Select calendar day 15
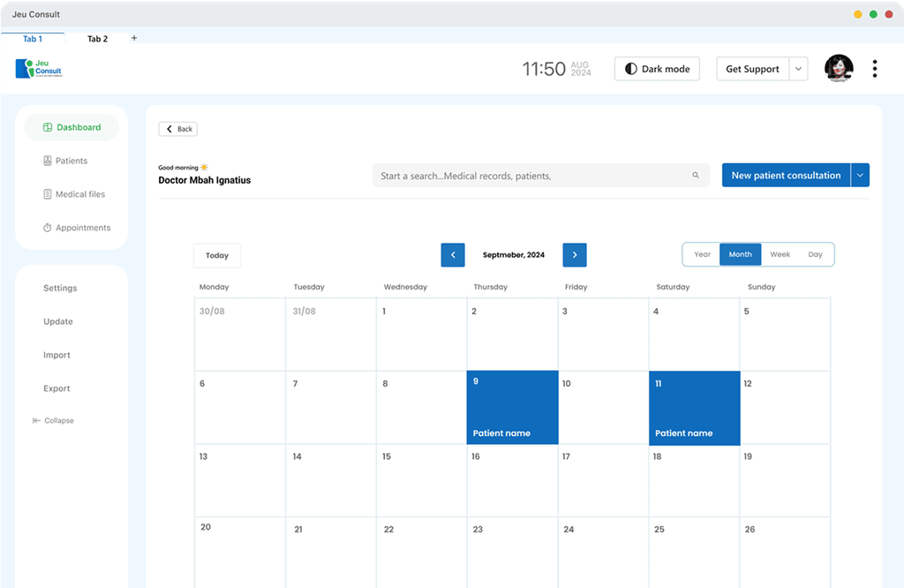 click(421, 481)
